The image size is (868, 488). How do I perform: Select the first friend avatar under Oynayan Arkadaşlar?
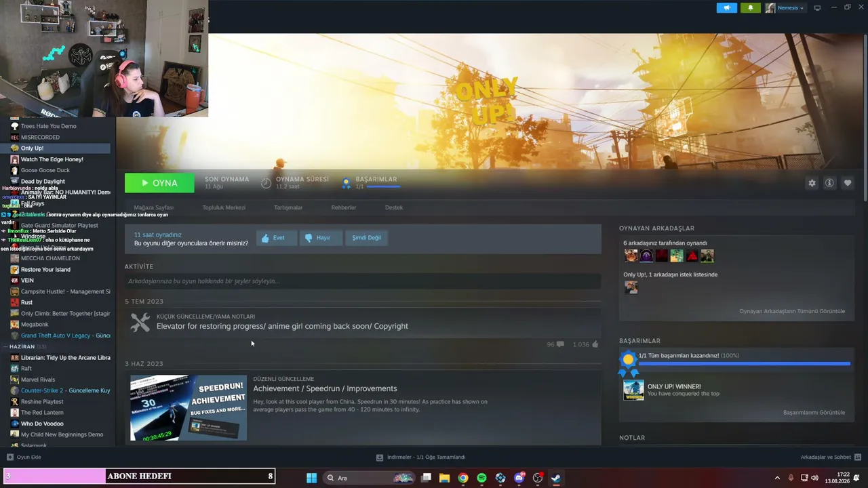point(631,256)
